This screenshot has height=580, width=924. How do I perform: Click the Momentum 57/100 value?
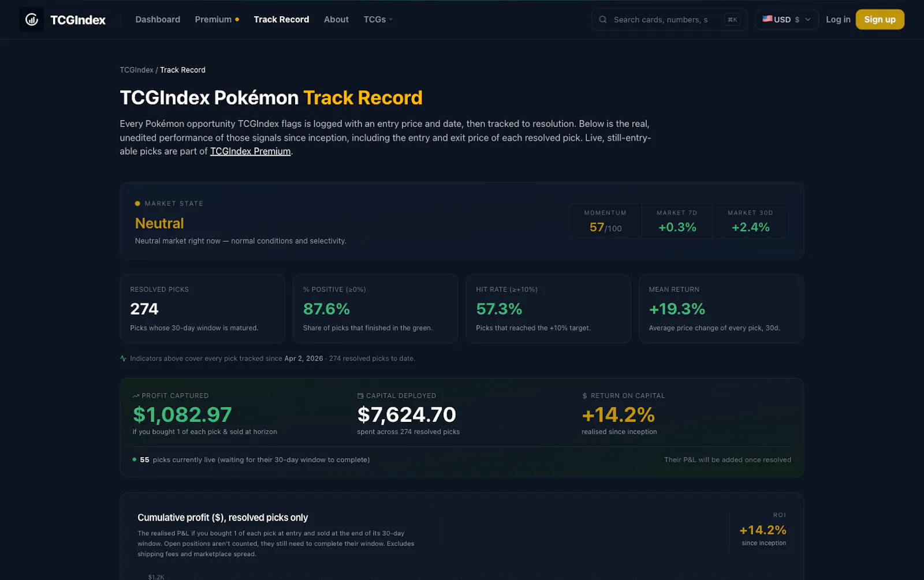click(605, 227)
